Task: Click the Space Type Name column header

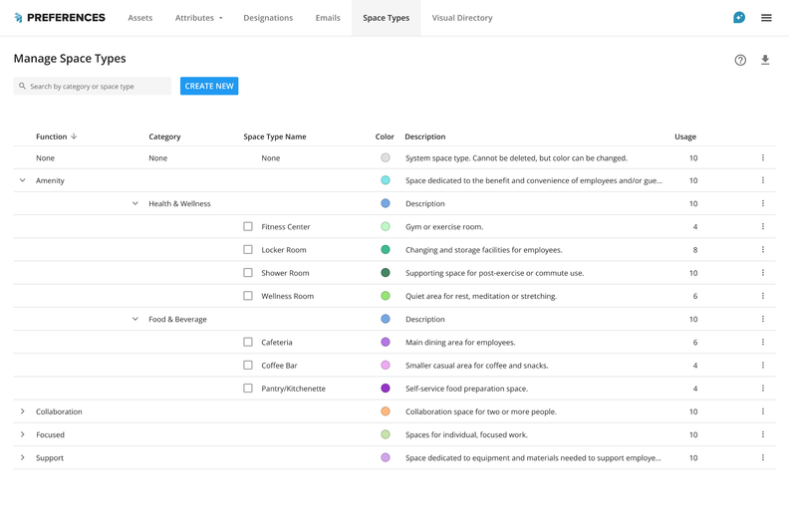Action: point(275,136)
